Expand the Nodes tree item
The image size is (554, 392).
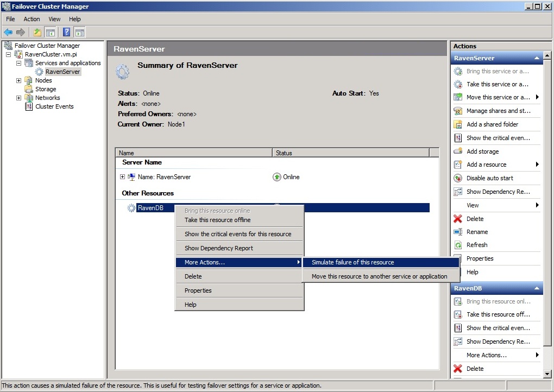(18, 80)
